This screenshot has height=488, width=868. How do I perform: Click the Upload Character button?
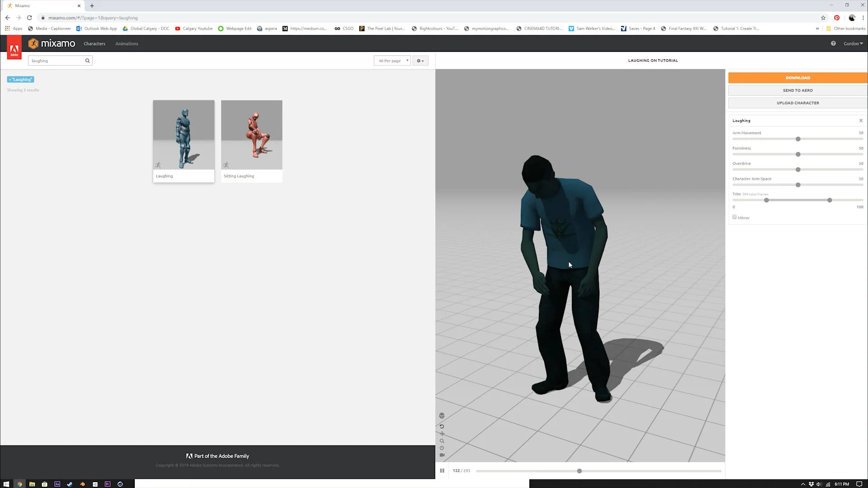pyautogui.click(x=797, y=103)
